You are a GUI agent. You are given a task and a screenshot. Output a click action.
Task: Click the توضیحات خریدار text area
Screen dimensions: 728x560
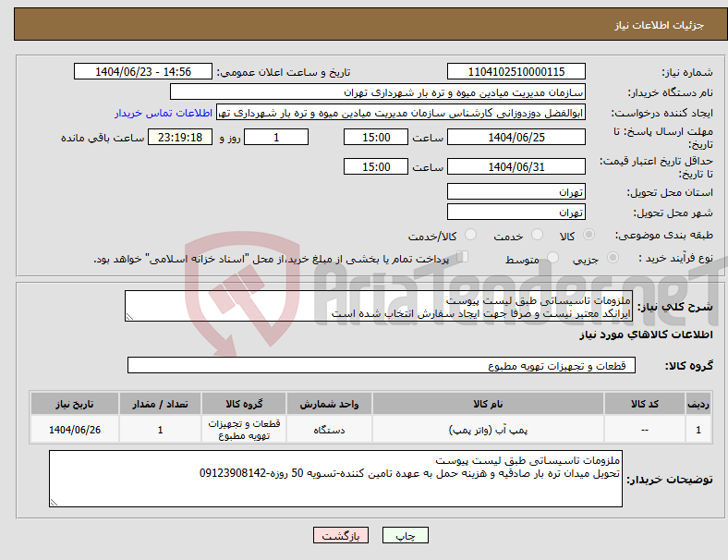click(x=335, y=479)
